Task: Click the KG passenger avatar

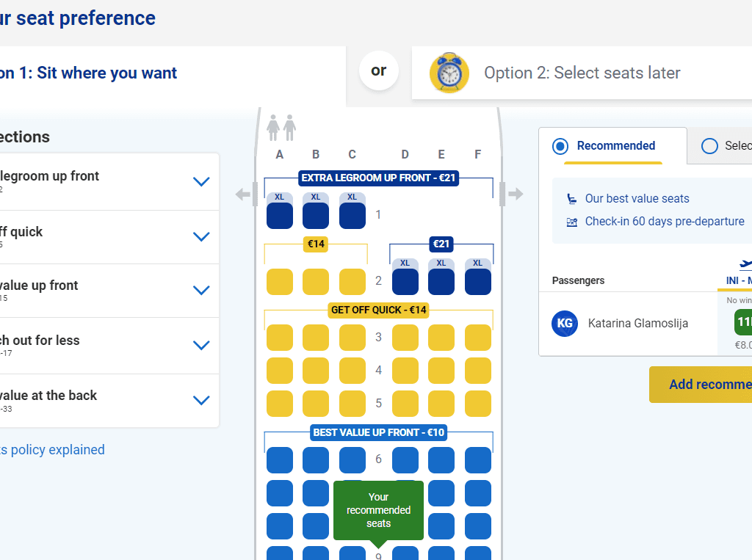Action: pyautogui.click(x=565, y=324)
